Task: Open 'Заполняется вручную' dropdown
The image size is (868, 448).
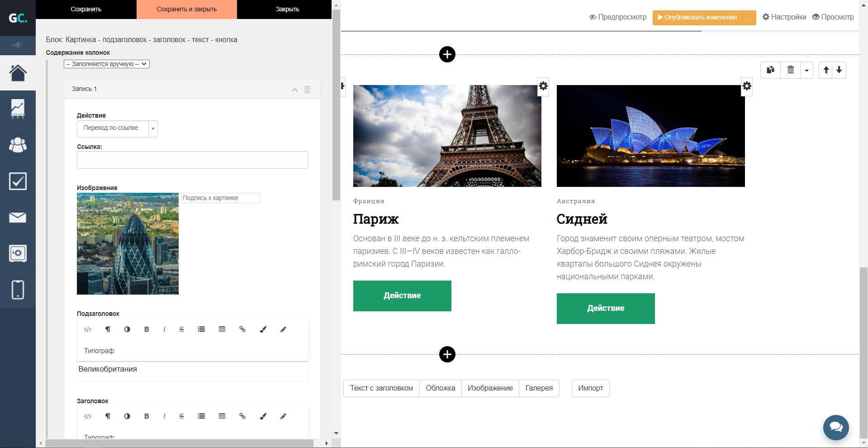Action: tap(107, 64)
